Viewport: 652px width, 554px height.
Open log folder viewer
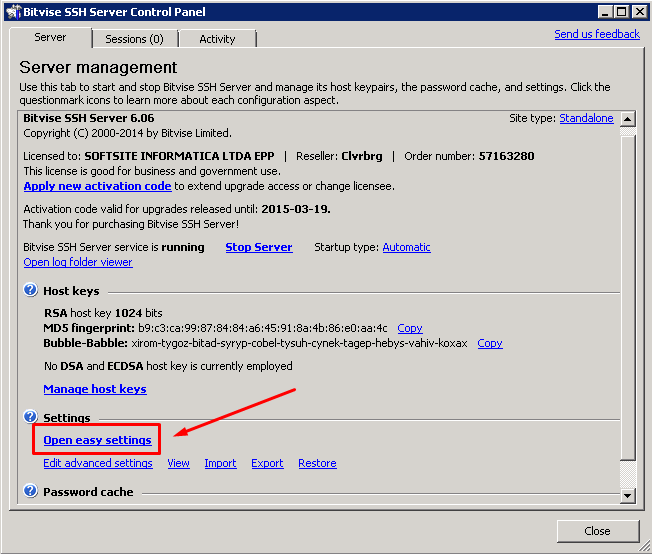(x=78, y=262)
